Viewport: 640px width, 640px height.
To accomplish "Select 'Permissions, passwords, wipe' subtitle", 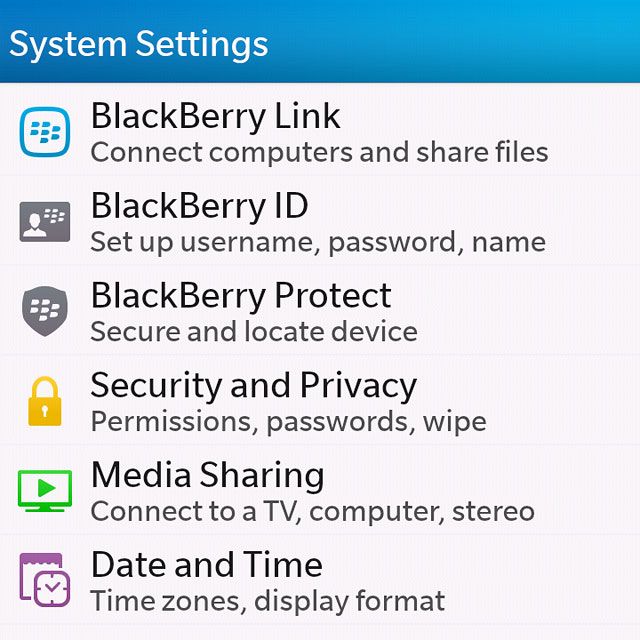I will pyautogui.click(x=289, y=422).
